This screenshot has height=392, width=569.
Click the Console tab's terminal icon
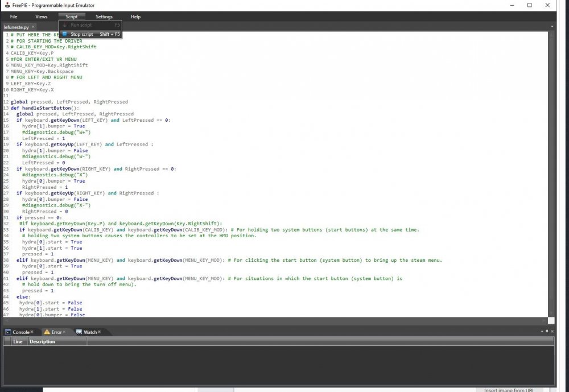pyautogui.click(x=7, y=332)
